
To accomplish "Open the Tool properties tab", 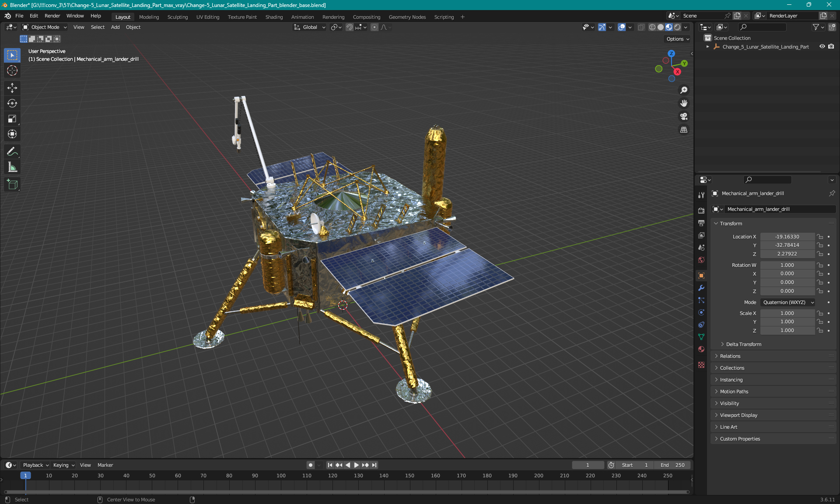I will (701, 195).
